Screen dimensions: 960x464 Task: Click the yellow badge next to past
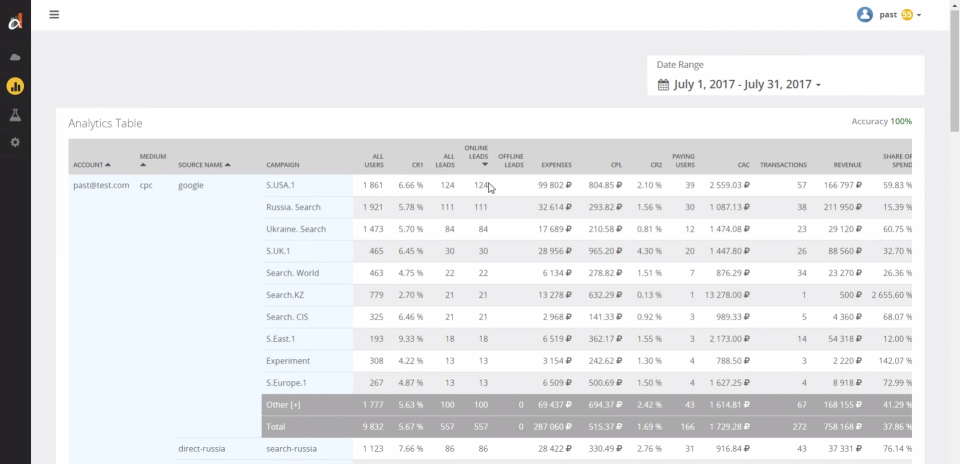[907, 15]
